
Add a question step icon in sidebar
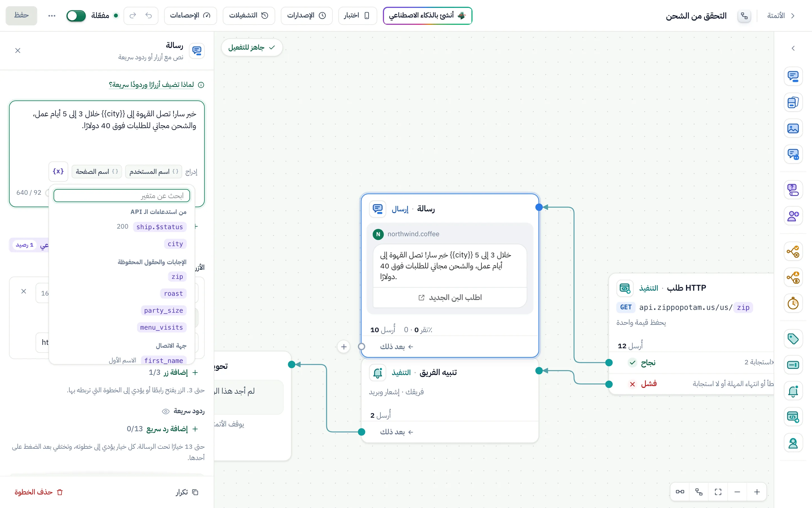click(x=793, y=190)
